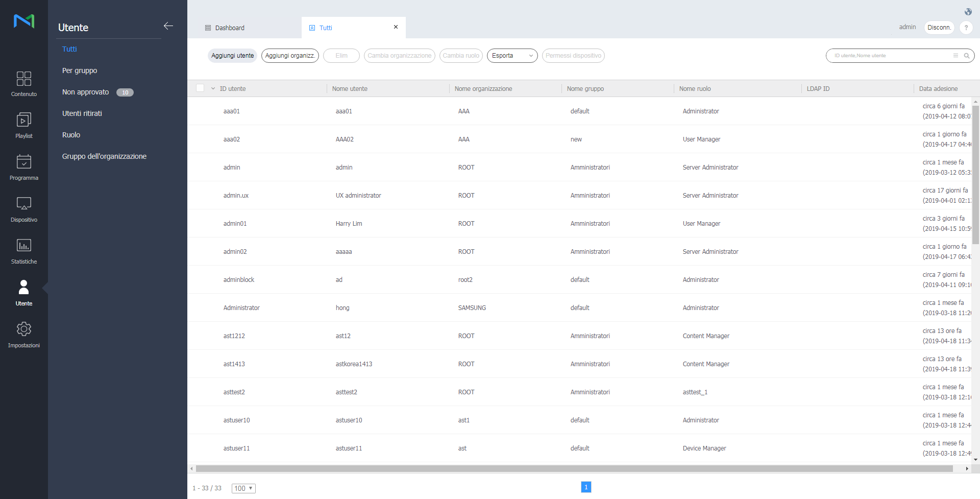980x499 pixels.
Task: Toggle the select-all users checkbox
Action: tap(200, 88)
